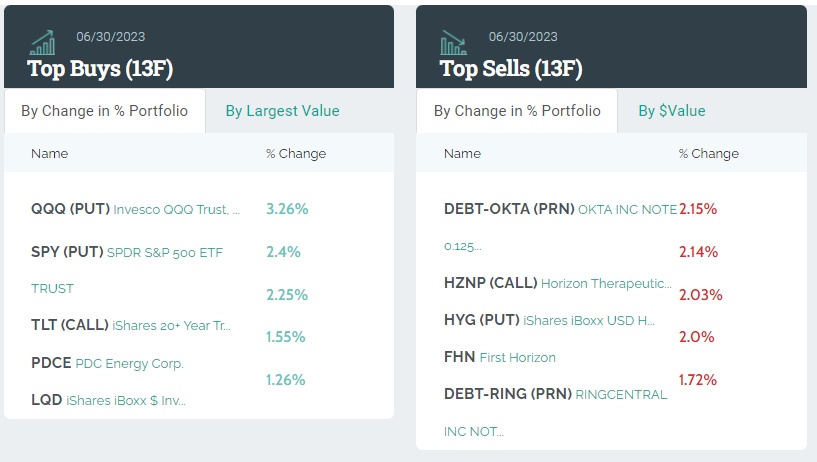Click the Top Buys rising chart icon
The width and height of the screenshot is (817, 462).
point(43,43)
